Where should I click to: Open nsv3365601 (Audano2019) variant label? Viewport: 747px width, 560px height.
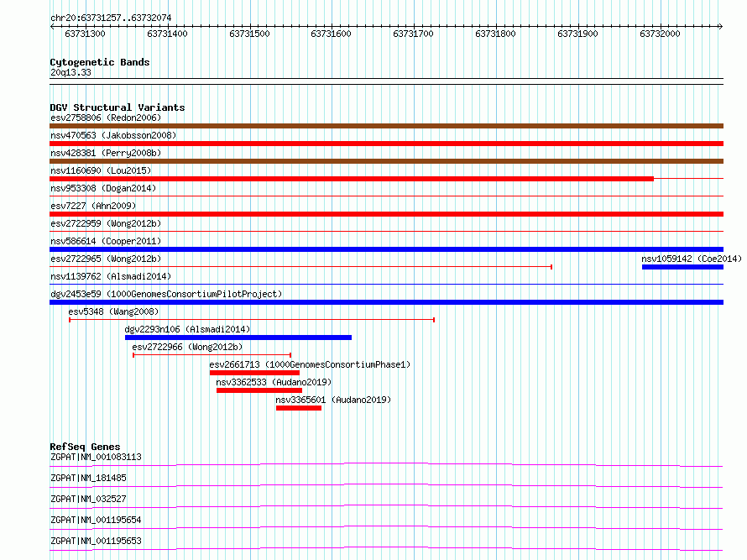pyautogui.click(x=333, y=400)
